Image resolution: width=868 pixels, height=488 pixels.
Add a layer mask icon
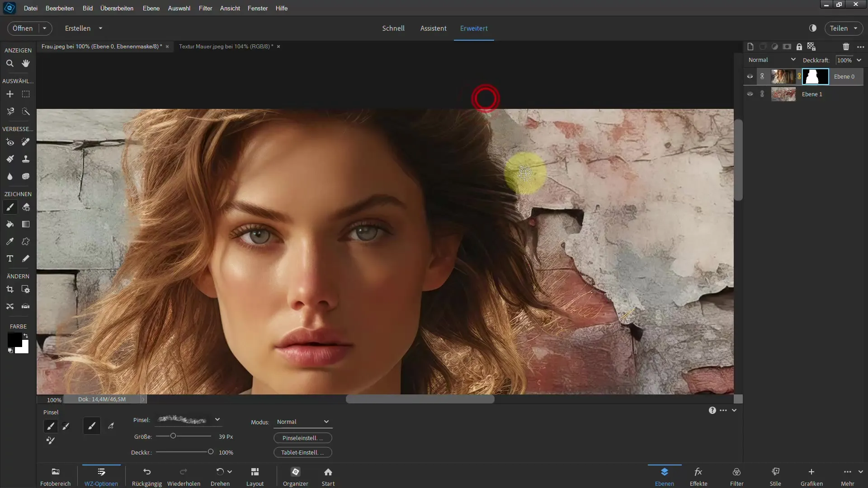tap(787, 47)
